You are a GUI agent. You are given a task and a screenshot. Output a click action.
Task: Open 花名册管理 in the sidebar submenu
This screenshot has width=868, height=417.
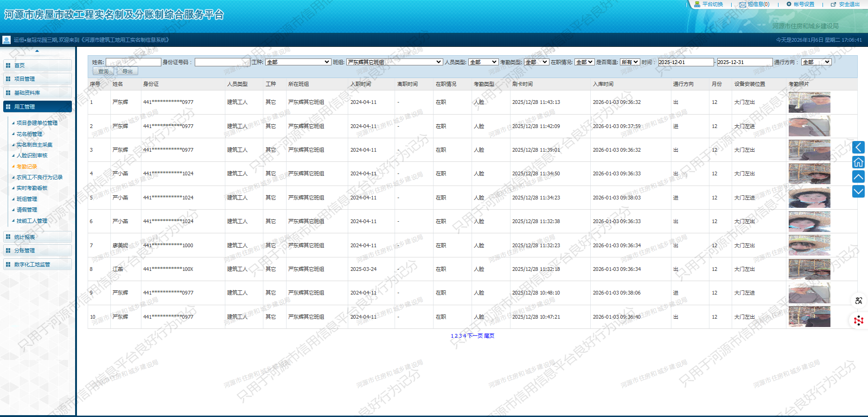tap(29, 134)
